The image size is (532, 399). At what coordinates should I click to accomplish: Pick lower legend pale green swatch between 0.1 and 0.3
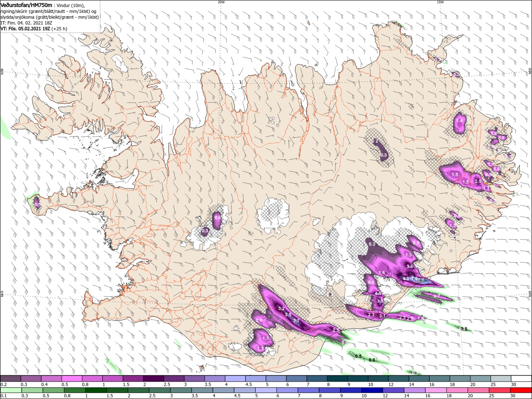tap(10, 390)
